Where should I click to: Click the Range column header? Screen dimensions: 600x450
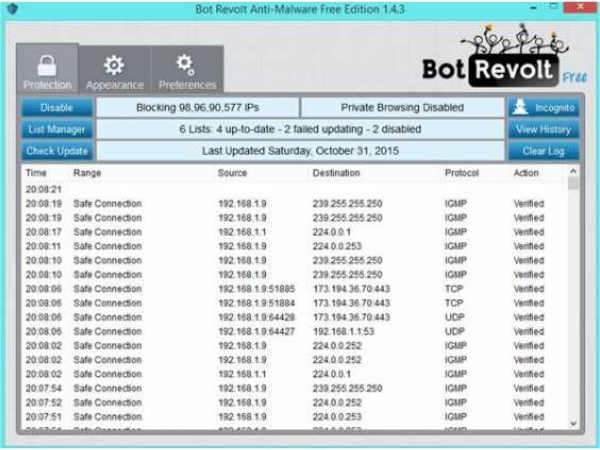[87, 173]
